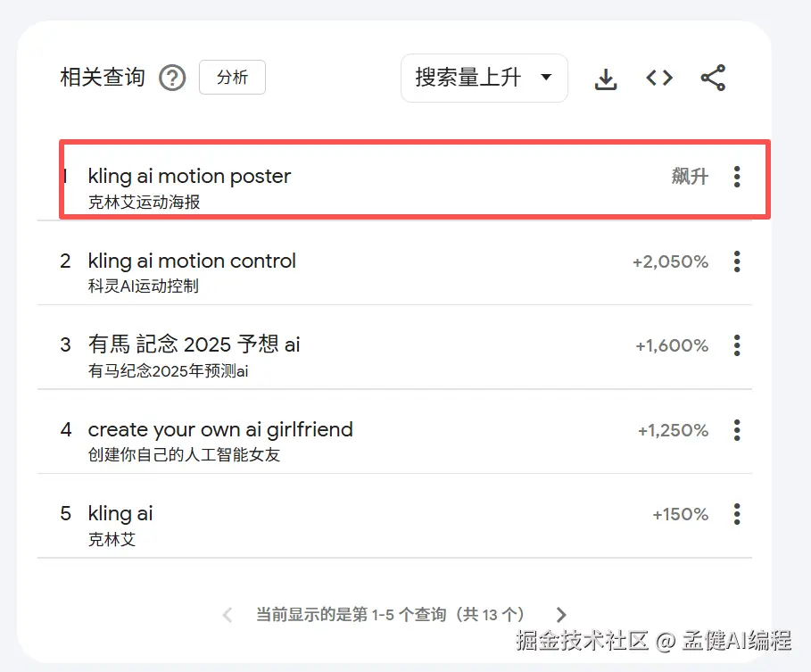
Task: Click the +2,050% growth value
Action: pyautogui.click(x=670, y=261)
